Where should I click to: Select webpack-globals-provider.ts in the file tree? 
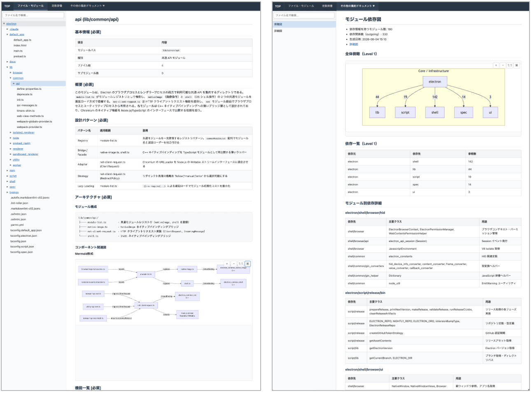click(x=35, y=121)
